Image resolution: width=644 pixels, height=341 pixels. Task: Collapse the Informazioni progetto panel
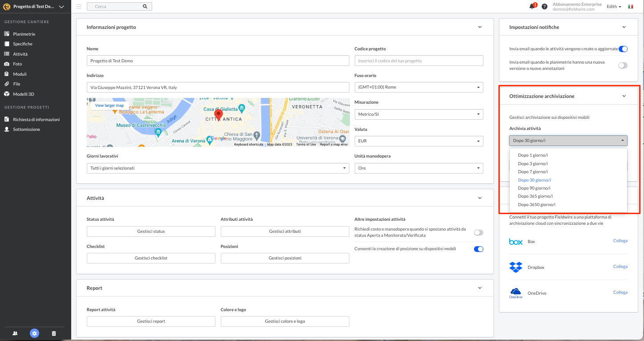(480, 27)
